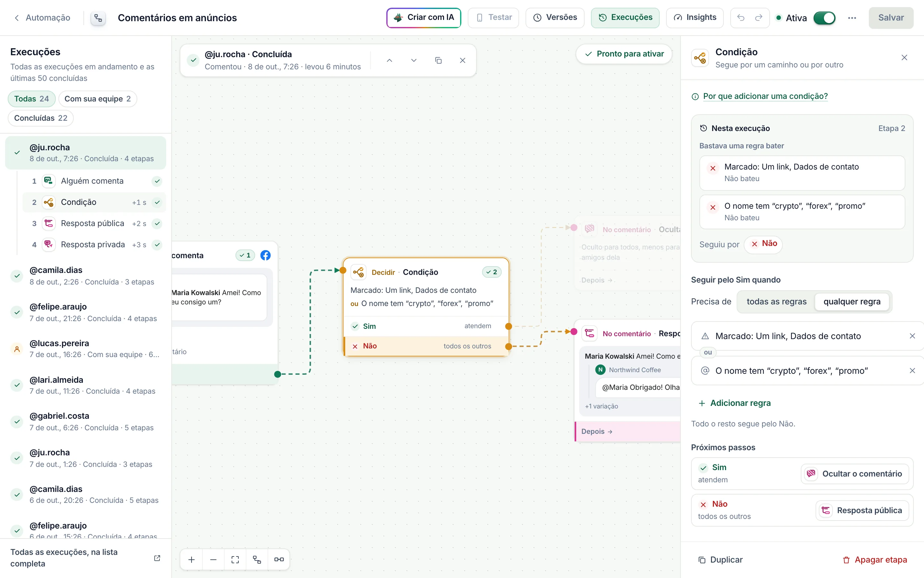Click the Facebook icon on trigger node

[x=265, y=255]
